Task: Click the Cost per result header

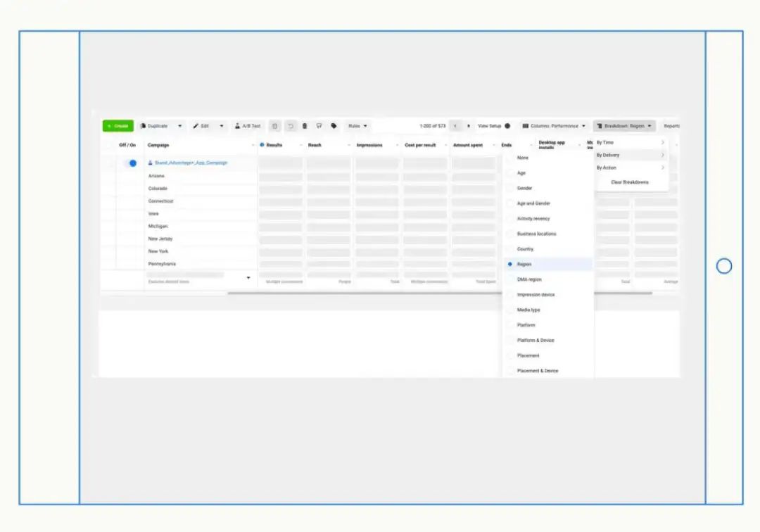Action: (x=420, y=146)
